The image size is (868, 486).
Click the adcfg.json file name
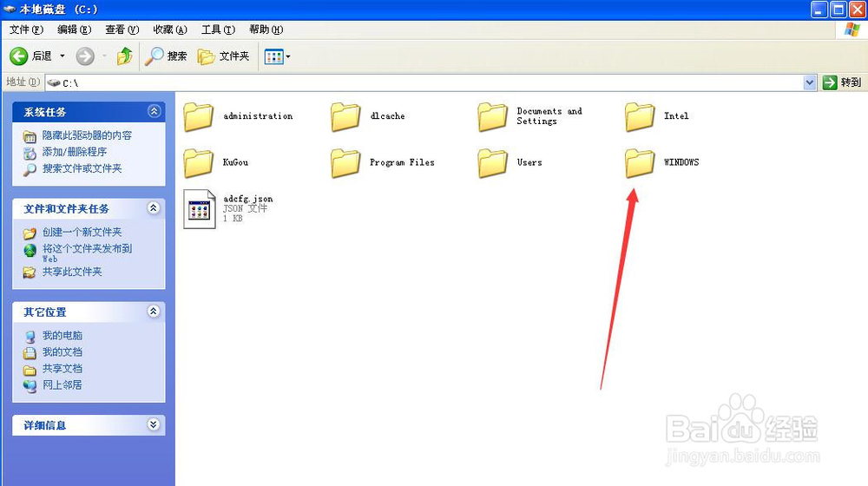(248, 199)
